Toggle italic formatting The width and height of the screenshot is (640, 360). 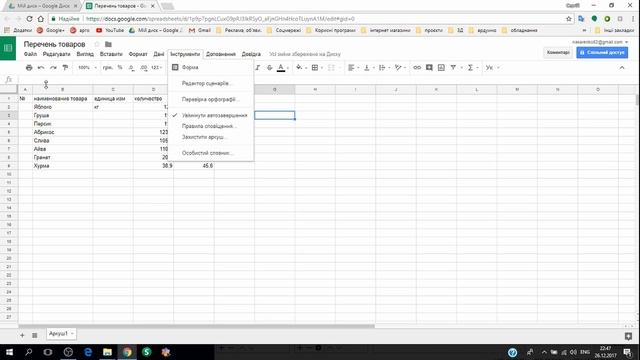click(258, 67)
